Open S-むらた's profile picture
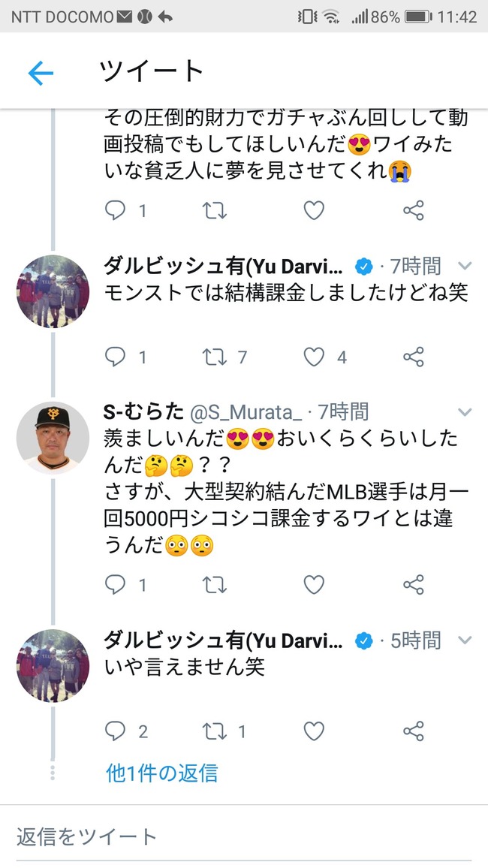This screenshot has height=868, width=488. coord(53,438)
